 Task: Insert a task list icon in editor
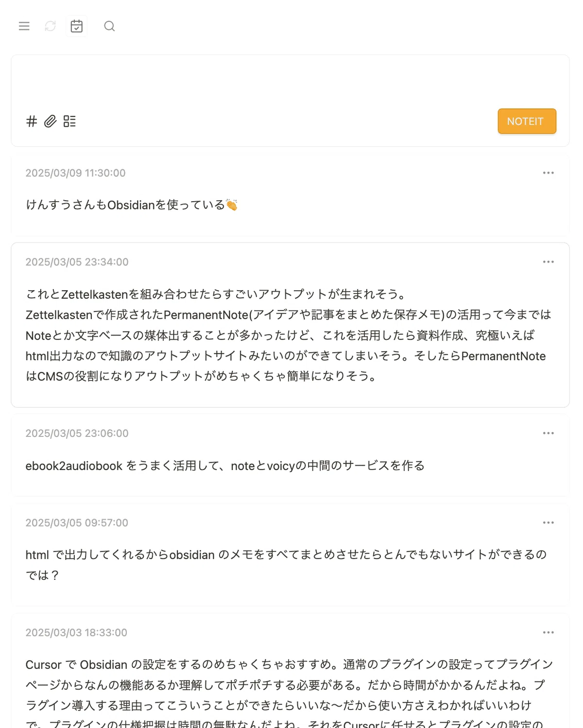coord(69,121)
